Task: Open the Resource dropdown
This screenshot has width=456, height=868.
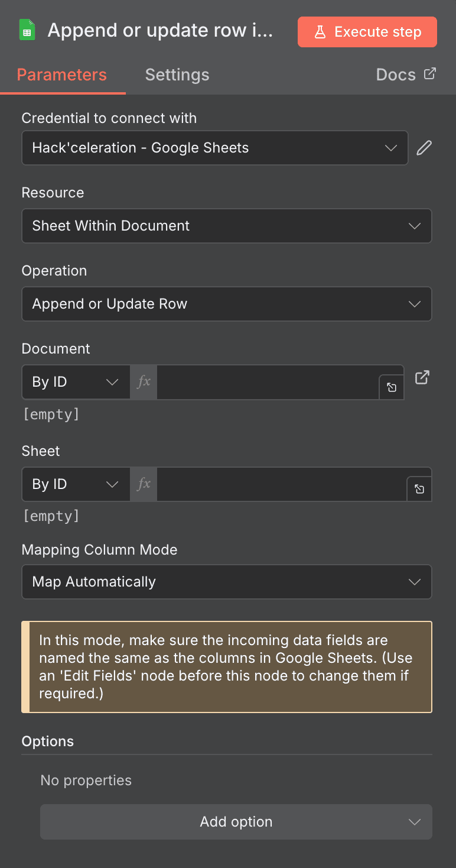Action: [227, 226]
